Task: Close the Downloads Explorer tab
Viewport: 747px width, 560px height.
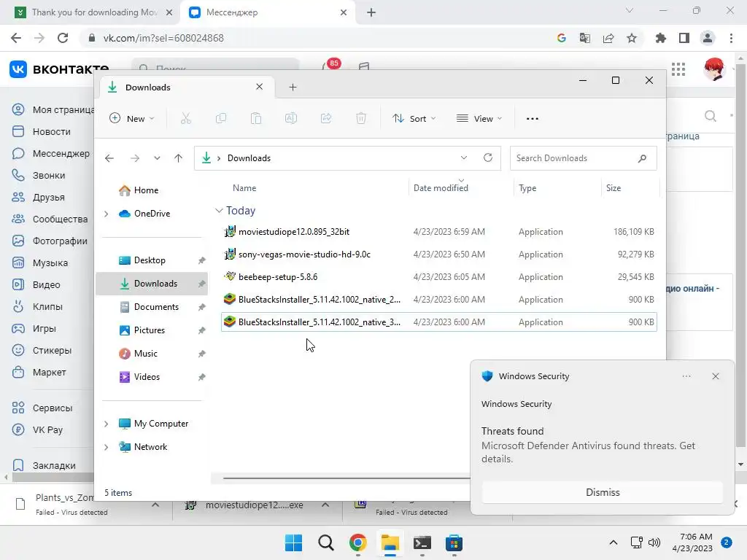Action: (x=259, y=87)
